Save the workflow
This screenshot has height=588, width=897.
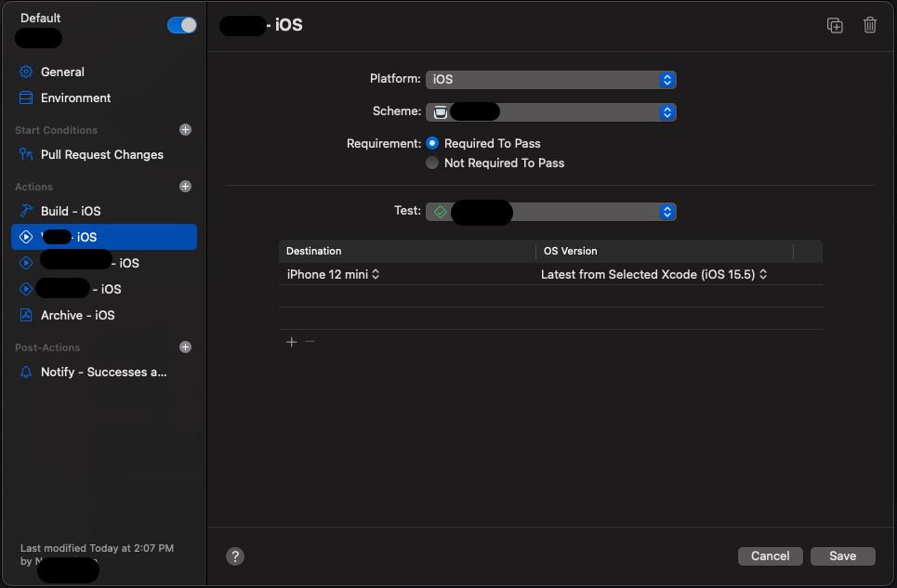tap(843, 556)
